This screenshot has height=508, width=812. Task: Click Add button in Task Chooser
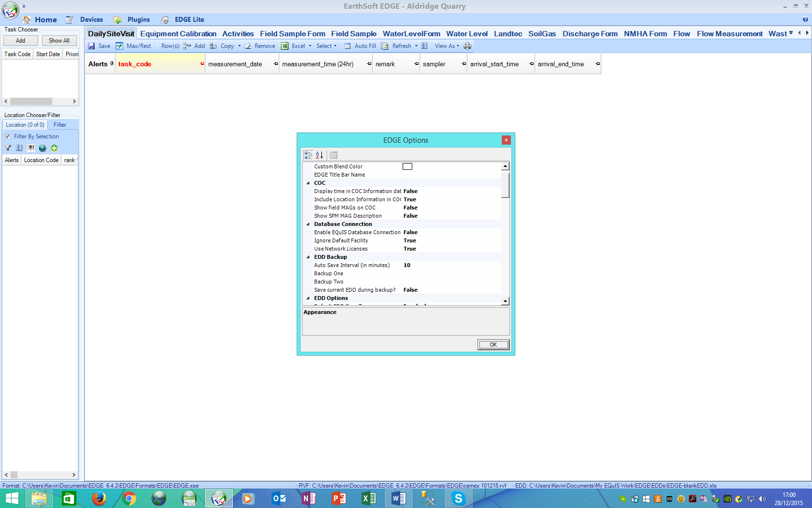pos(21,41)
